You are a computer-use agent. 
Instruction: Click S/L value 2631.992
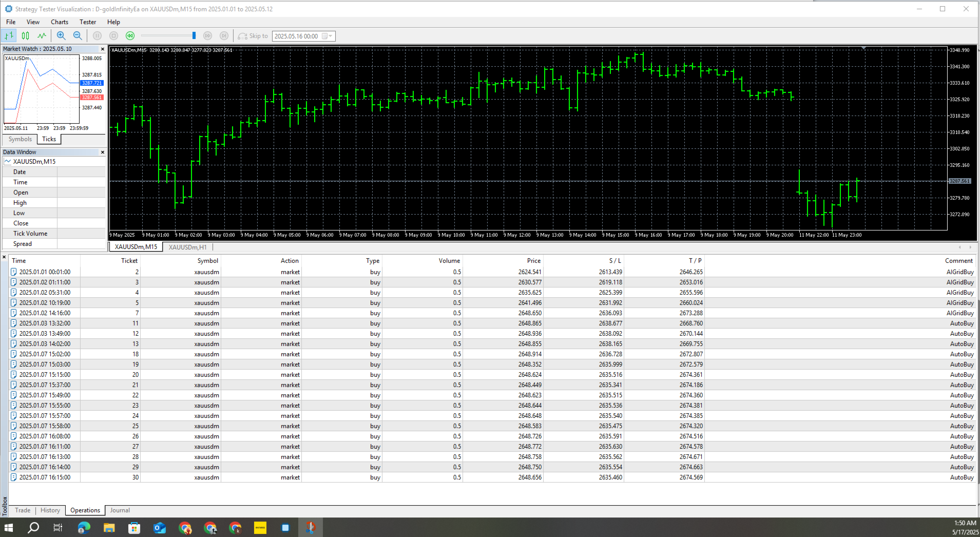tap(610, 303)
